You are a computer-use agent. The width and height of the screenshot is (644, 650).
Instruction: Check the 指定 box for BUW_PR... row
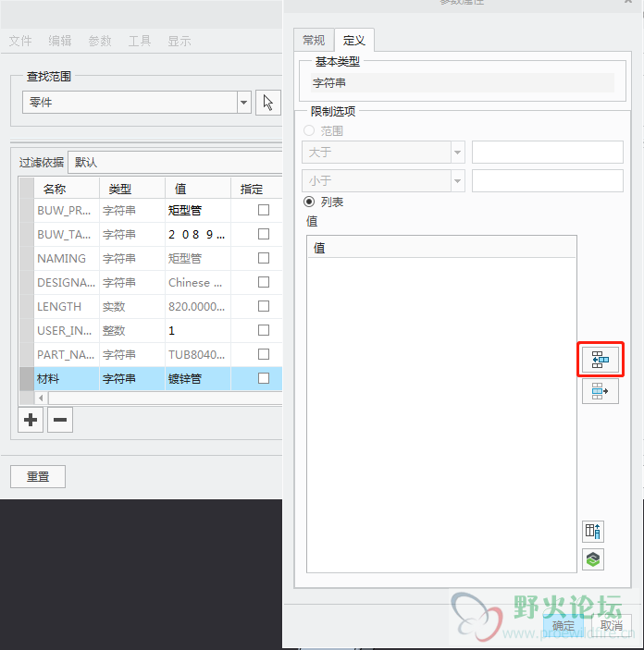(264, 210)
